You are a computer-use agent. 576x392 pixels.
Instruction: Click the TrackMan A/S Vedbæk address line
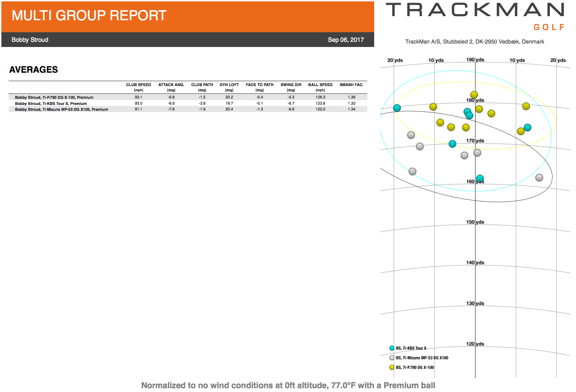pyautogui.click(x=475, y=41)
